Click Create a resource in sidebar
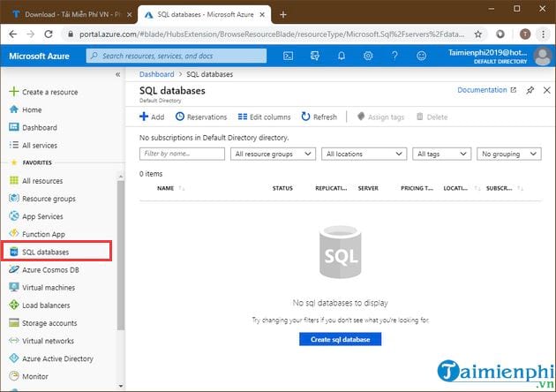Screen dimensions: 556x392 click(x=43, y=92)
